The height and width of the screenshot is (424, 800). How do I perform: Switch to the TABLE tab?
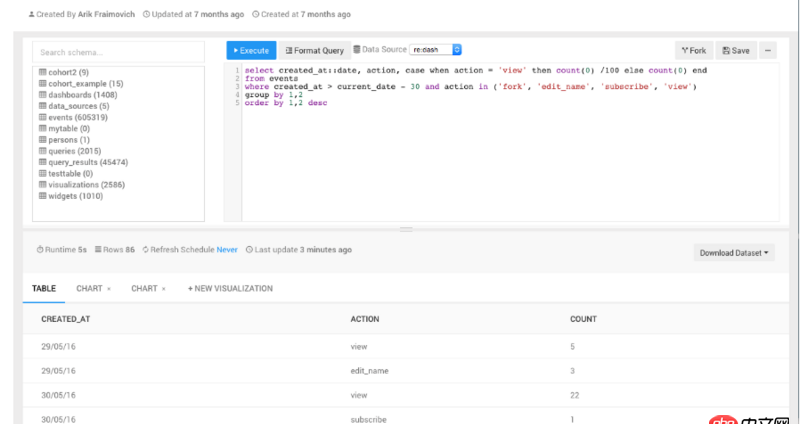tap(44, 288)
